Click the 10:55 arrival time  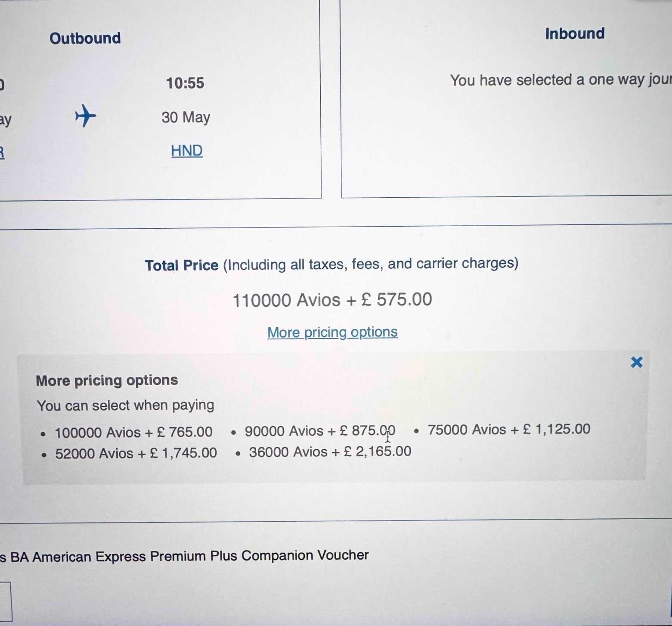185,83
